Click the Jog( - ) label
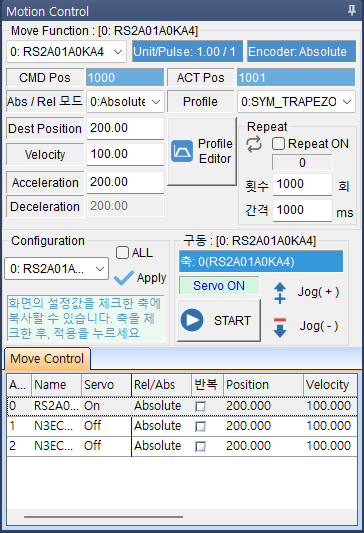This screenshot has width=364, height=533. pyautogui.click(x=319, y=326)
